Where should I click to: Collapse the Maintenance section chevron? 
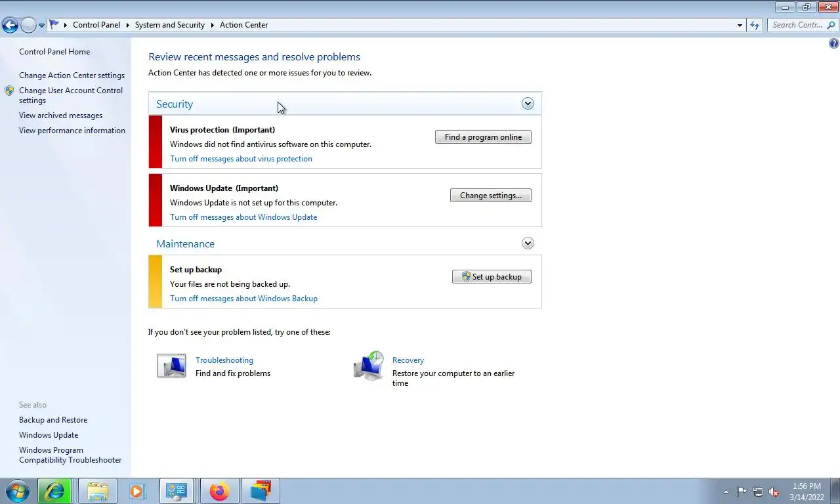(528, 243)
